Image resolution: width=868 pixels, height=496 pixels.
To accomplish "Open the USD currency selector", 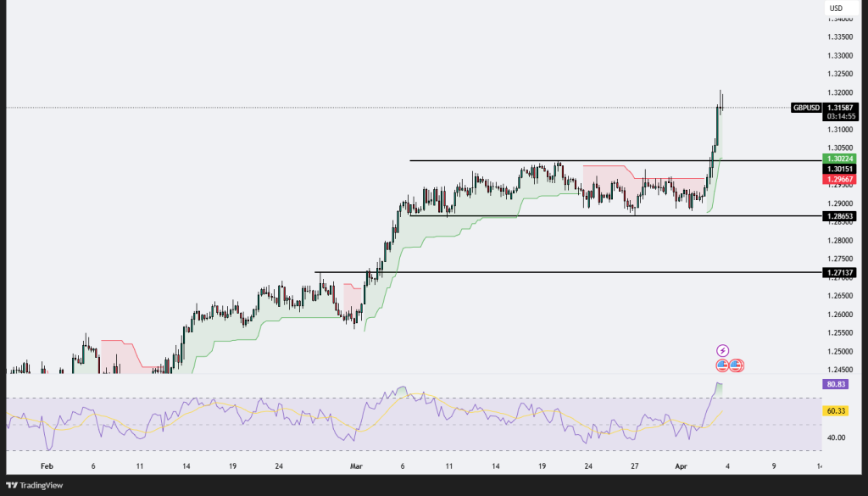I will (x=842, y=8).
